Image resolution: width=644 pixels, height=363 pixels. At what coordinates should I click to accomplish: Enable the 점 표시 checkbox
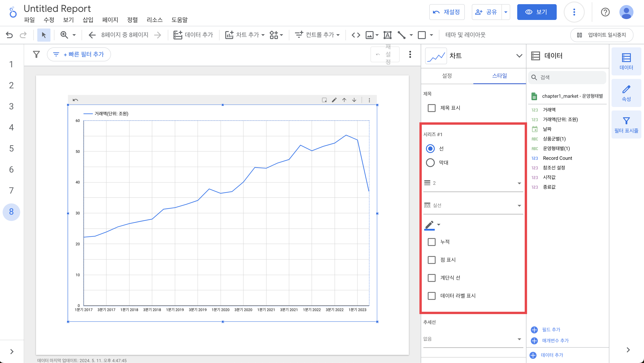coord(431,260)
